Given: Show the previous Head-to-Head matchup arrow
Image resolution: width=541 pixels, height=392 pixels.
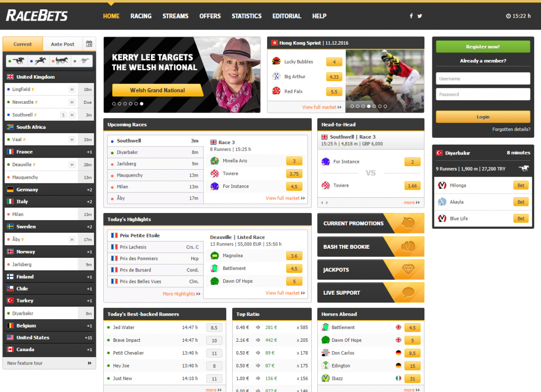Looking at the screenshot, I should pos(322,203).
